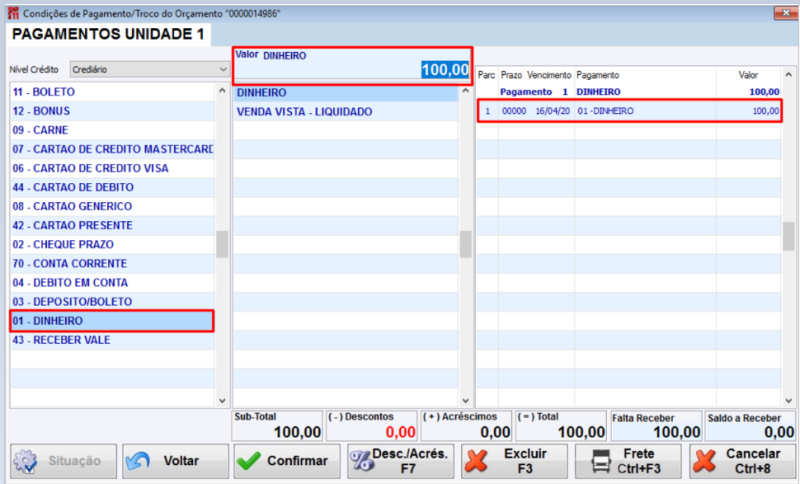Click the Excluir F3 button
This screenshot has width=800, height=484.
(x=514, y=461)
